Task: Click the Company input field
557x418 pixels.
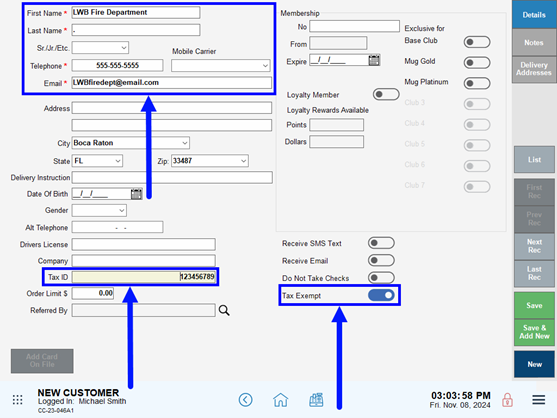Action: 144,261
